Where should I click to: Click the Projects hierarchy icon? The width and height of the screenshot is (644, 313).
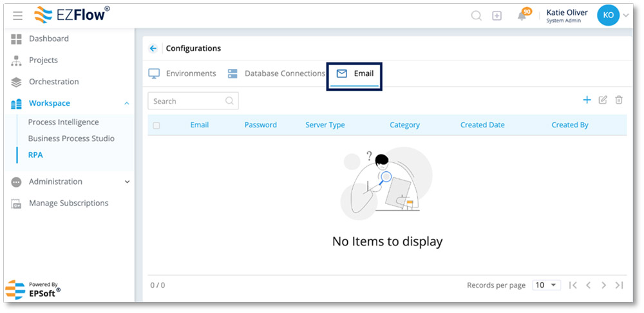[x=16, y=61]
